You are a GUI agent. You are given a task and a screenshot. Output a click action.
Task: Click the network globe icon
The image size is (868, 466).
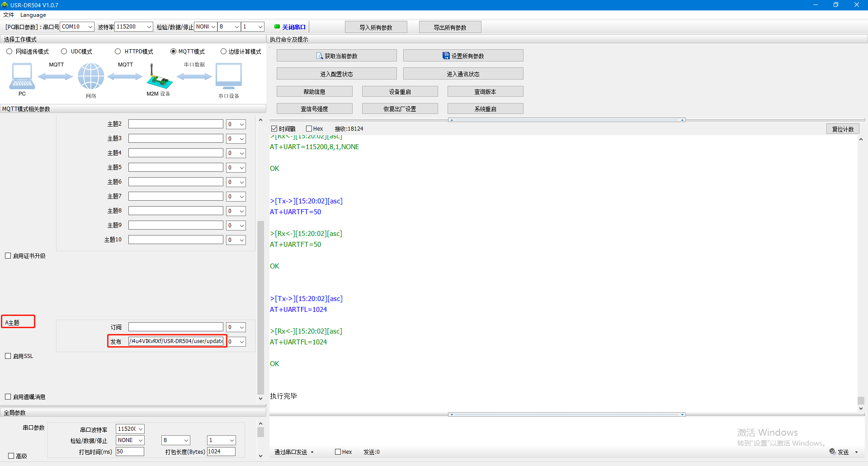point(91,76)
